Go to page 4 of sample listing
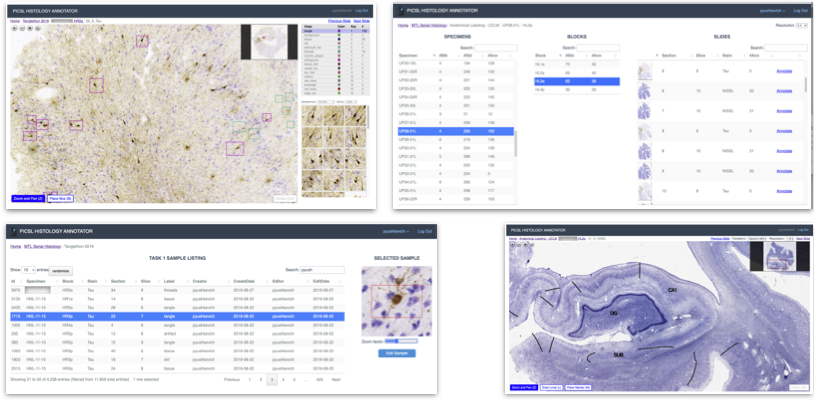Image resolution: width=814 pixels, height=400 pixels. [283, 380]
